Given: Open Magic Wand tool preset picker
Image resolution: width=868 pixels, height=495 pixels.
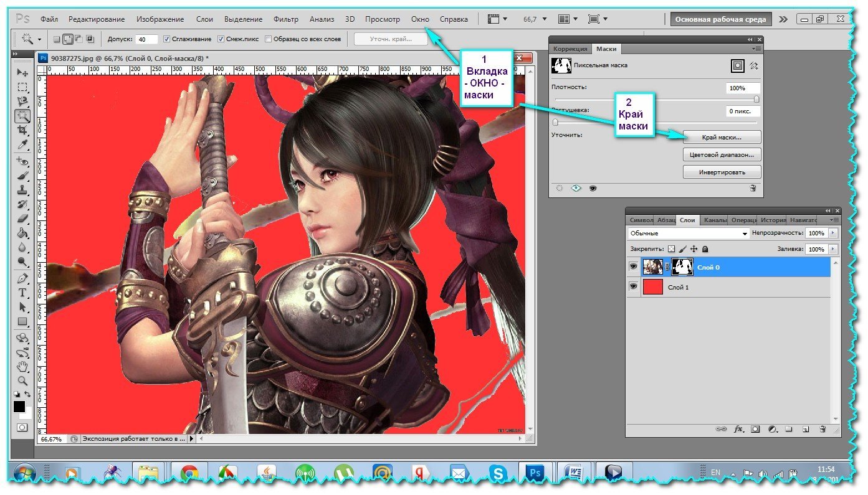Looking at the screenshot, I should click(39, 39).
